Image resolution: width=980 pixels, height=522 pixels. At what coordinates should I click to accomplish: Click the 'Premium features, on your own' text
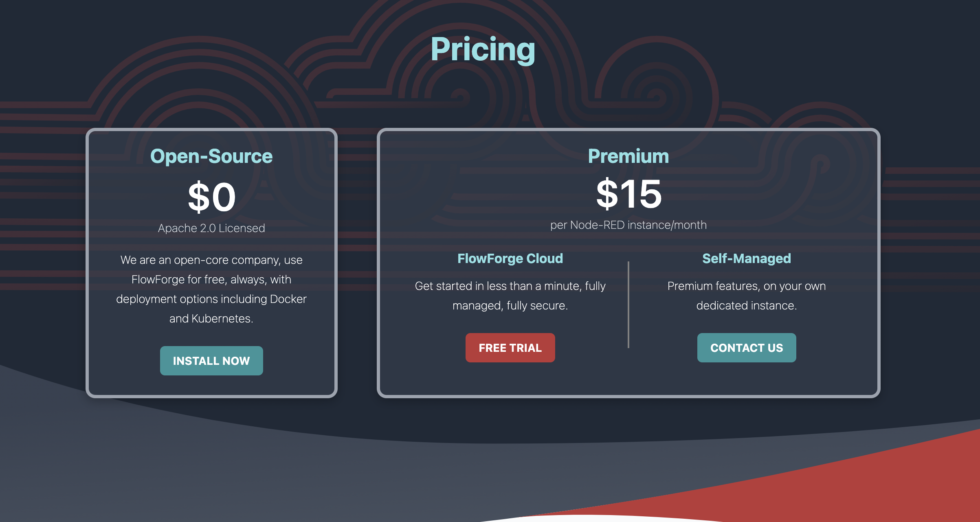tap(746, 286)
